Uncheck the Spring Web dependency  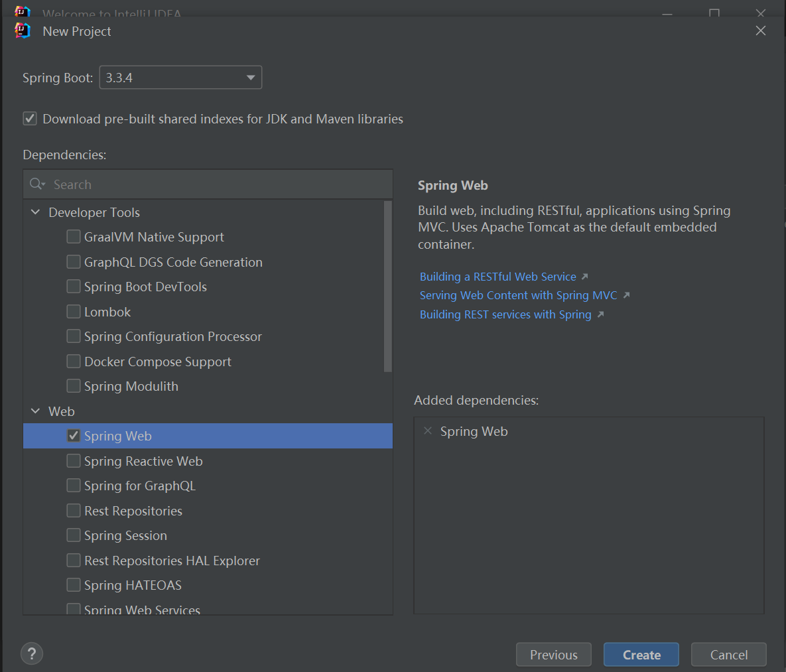click(x=73, y=436)
